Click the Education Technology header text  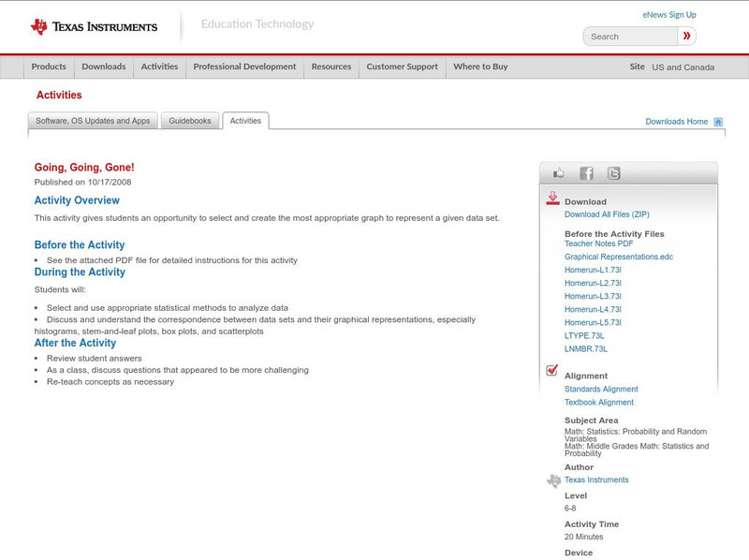257,24
